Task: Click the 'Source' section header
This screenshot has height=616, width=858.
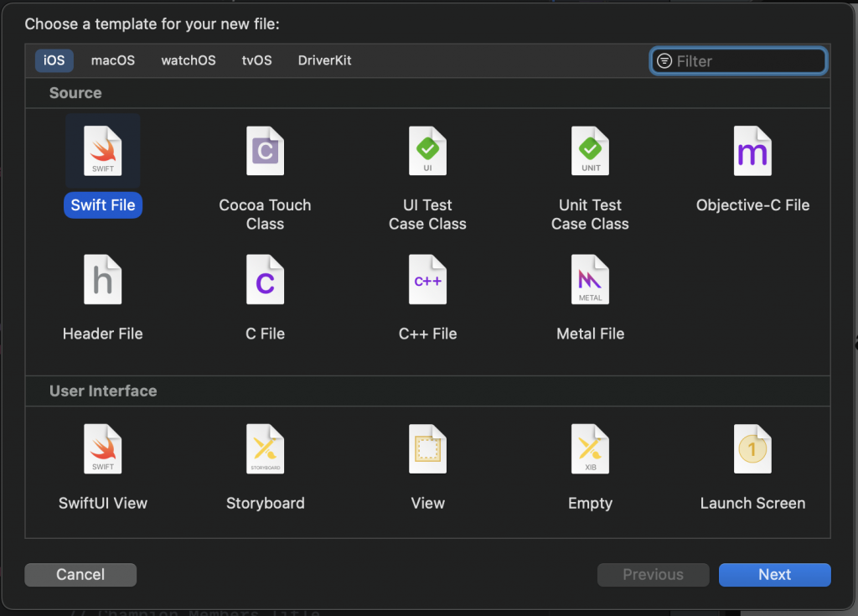Action: click(x=75, y=93)
